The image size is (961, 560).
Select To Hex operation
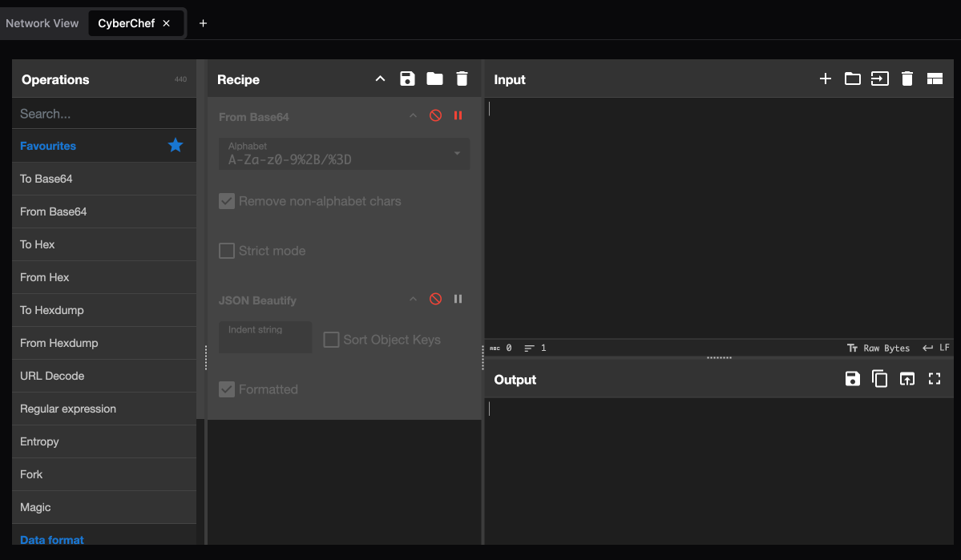coord(104,244)
